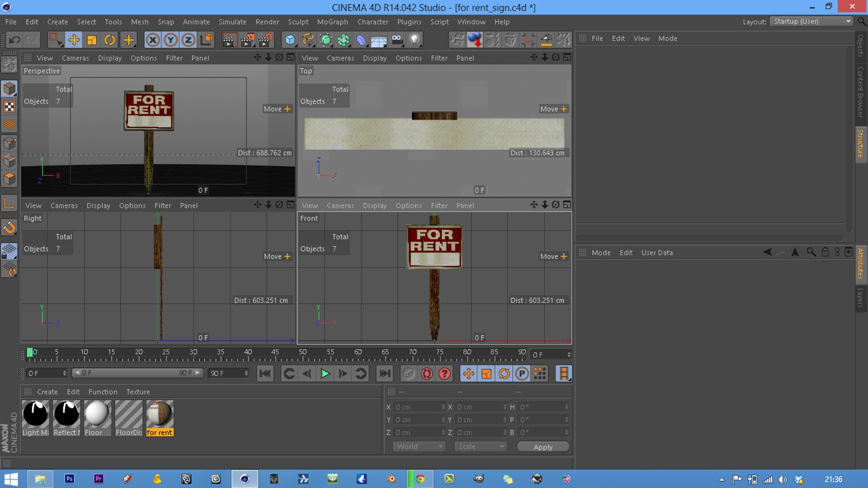Expand the Scale mode dropdown
The image size is (868, 488).
click(x=480, y=446)
